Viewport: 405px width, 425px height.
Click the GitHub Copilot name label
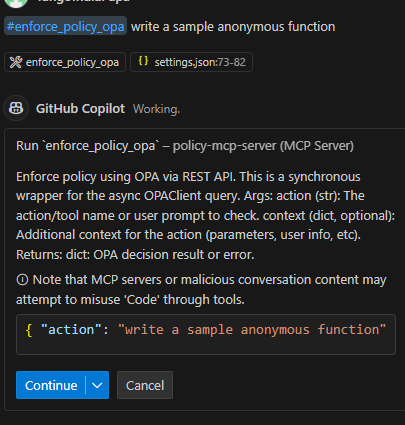pos(80,109)
